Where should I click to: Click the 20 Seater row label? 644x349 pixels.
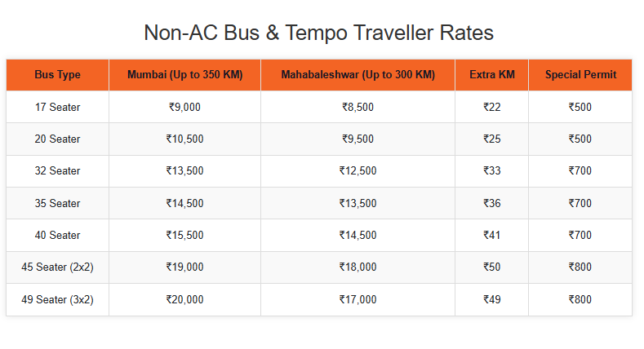(57, 139)
